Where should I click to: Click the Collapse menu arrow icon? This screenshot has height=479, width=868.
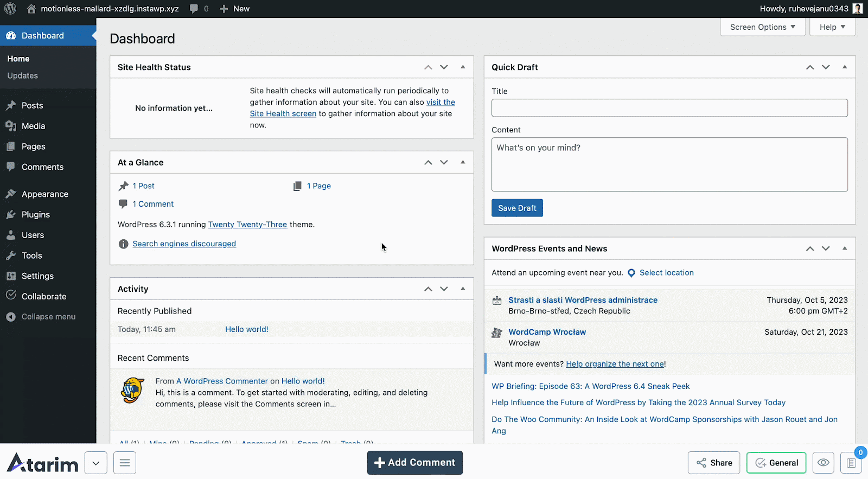[11, 317]
